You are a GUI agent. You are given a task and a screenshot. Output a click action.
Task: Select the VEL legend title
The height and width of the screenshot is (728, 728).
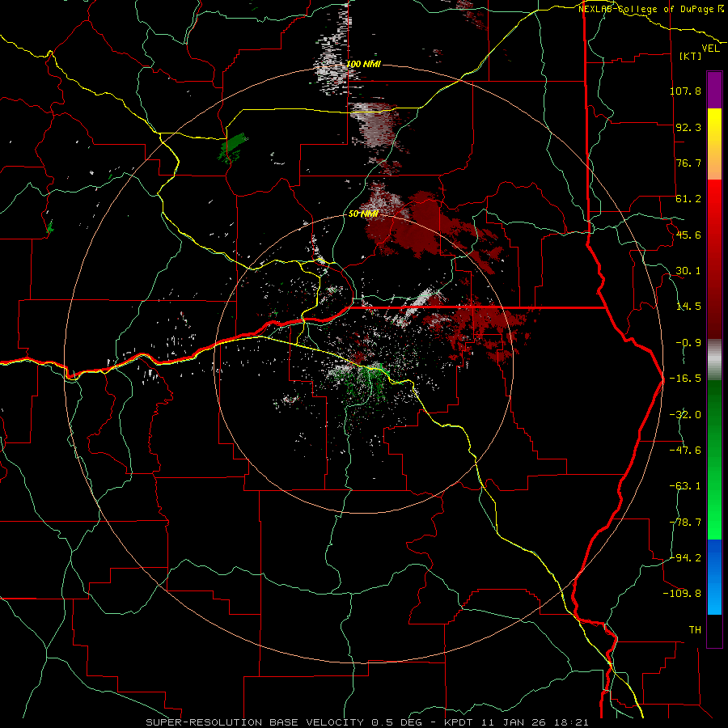710,49
